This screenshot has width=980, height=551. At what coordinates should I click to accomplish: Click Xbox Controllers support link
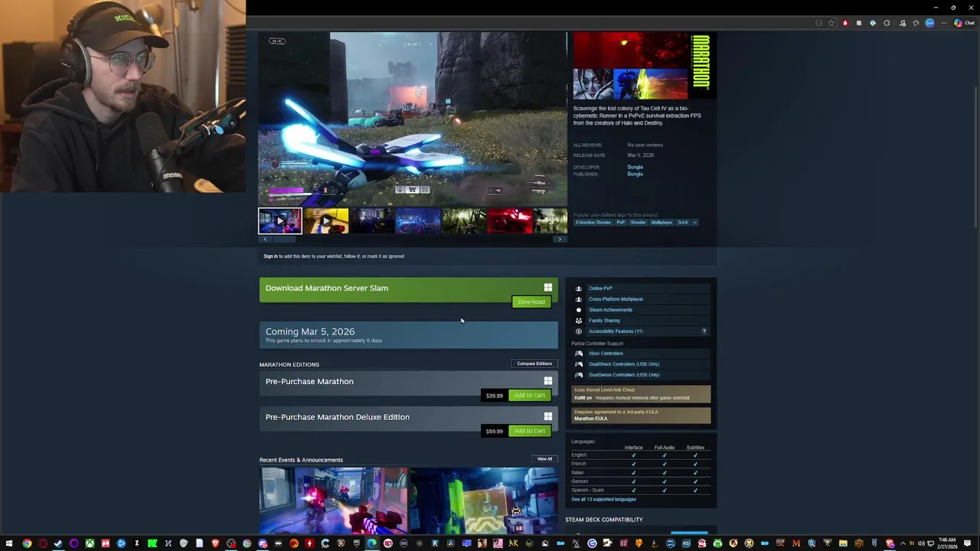(606, 354)
